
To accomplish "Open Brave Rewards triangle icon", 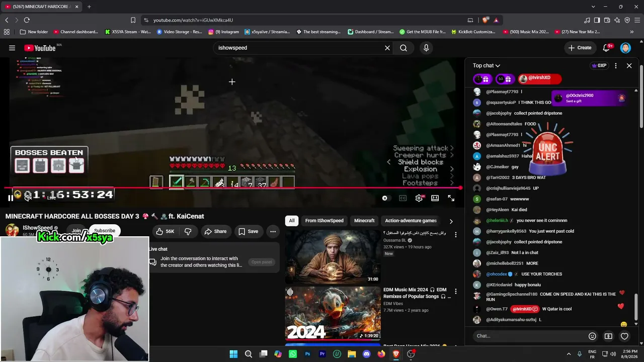I will point(496,20).
